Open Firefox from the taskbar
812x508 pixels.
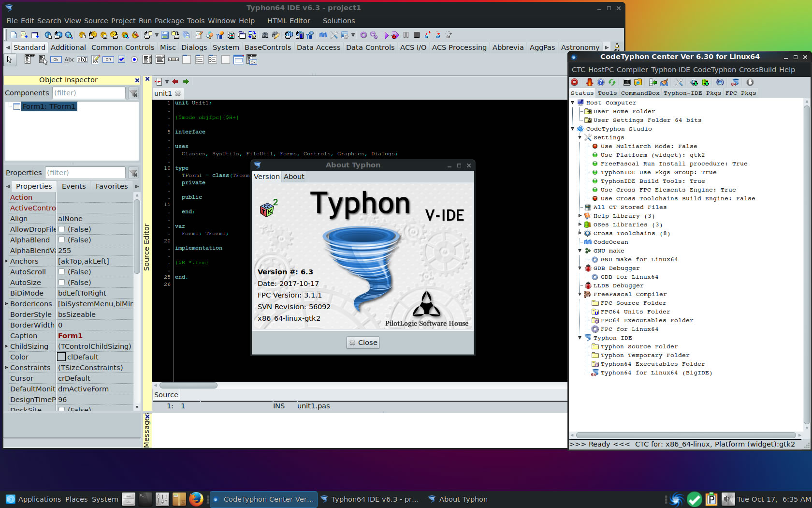[196, 499]
